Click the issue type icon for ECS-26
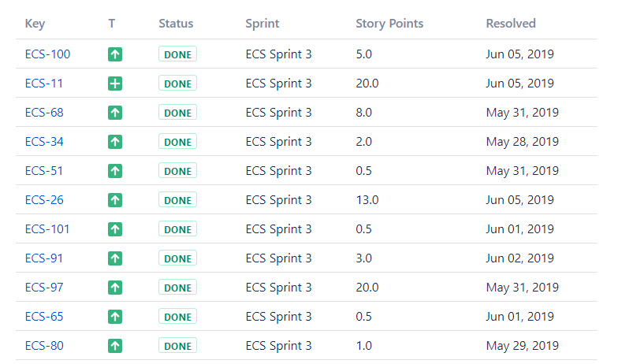This screenshot has width=618, height=364. click(x=115, y=200)
